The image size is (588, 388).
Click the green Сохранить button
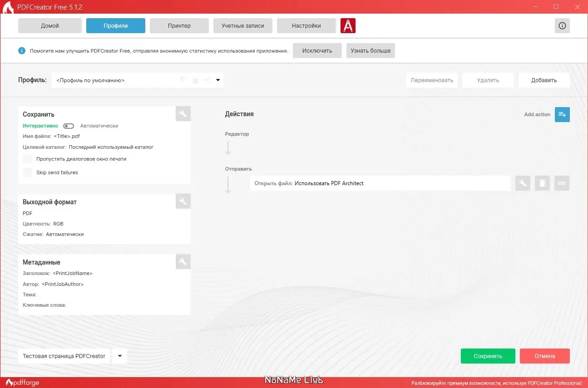click(488, 356)
